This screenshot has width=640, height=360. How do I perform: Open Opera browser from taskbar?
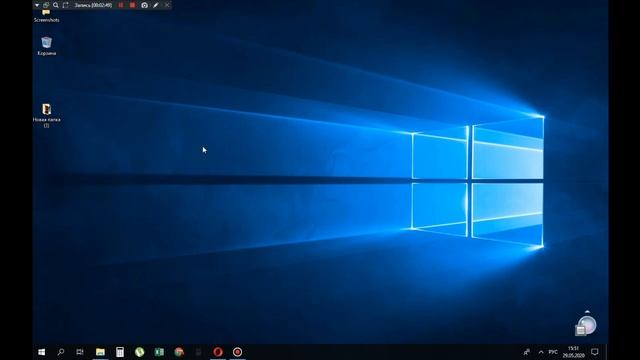click(x=218, y=352)
